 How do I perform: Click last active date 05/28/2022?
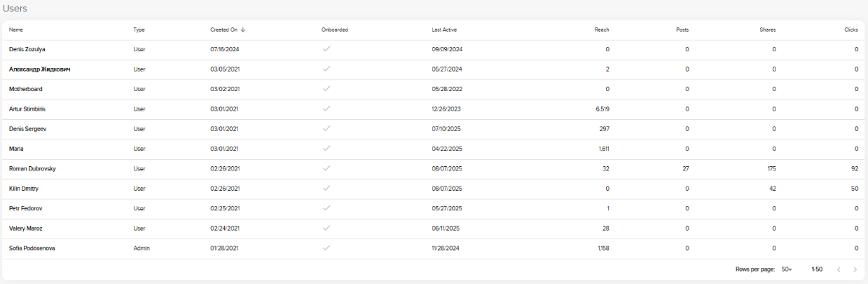point(446,89)
